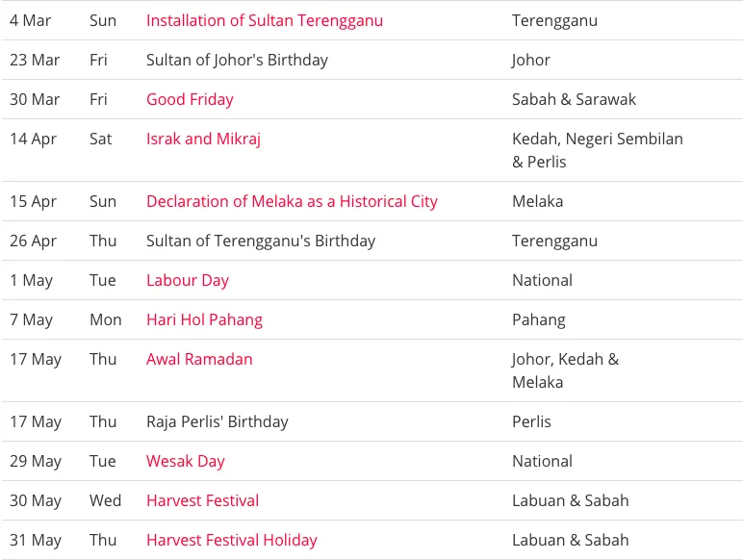Select the Hari Hol Pahang link
This screenshot has height=560, width=743.
point(204,319)
